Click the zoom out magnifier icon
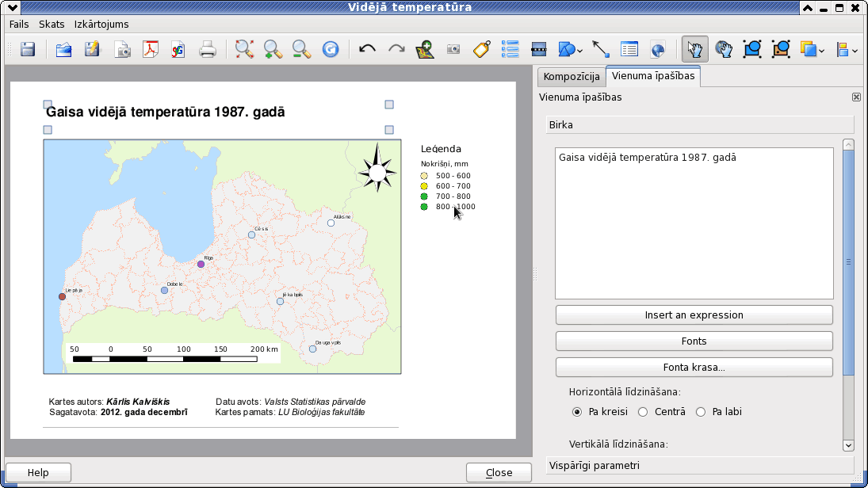Image resolution: width=868 pixels, height=488 pixels. (302, 50)
